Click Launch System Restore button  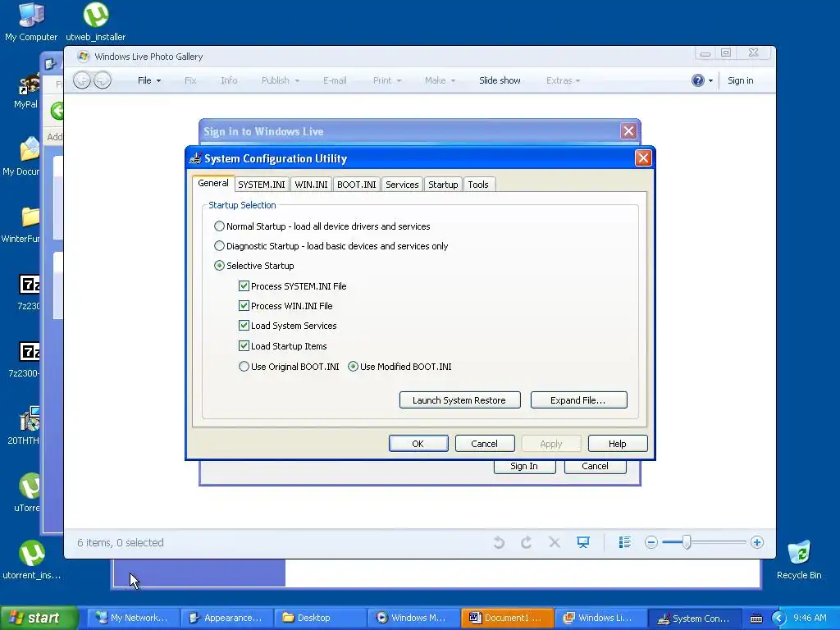coord(459,400)
